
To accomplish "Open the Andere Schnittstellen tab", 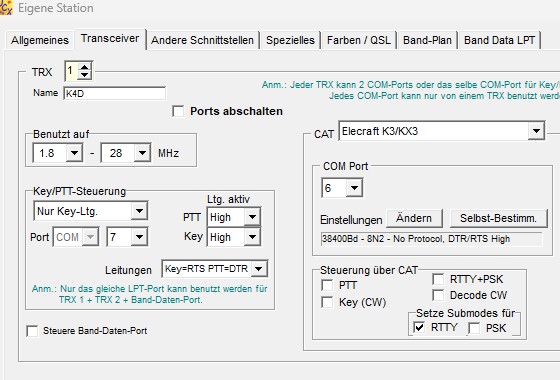I will pos(202,40).
